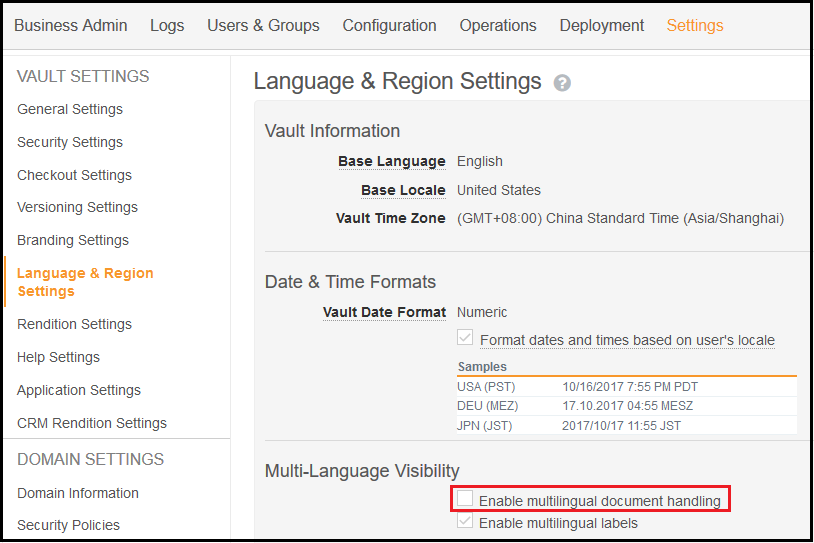The height and width of the screenshot is (543, 814).
Task: Open Branding Settings page
Action: (73, 240)
